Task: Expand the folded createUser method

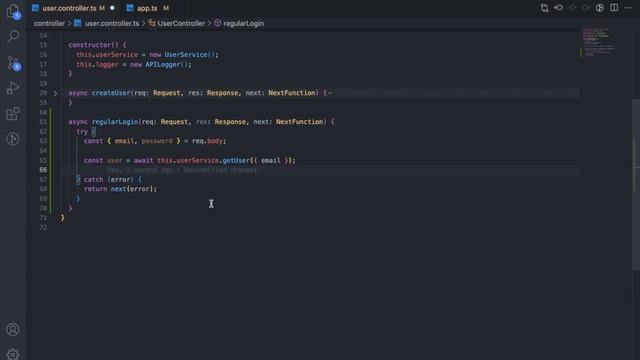Action: (x=55, y=93)
